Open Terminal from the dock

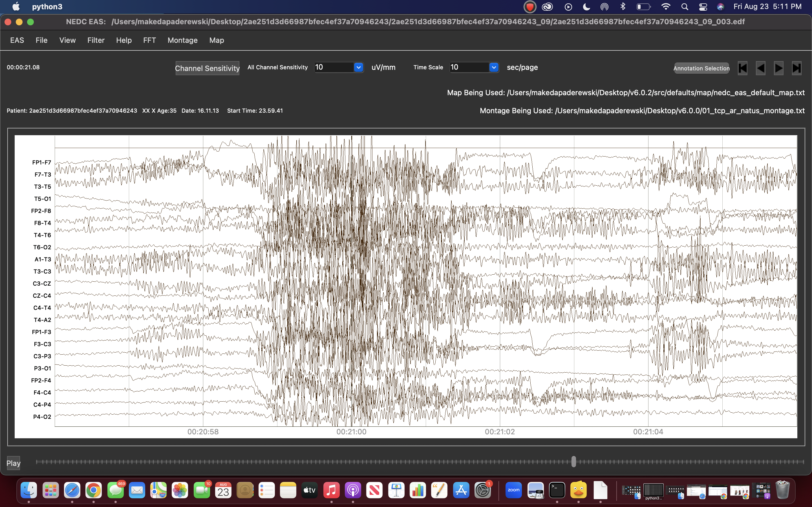[557, 490]
